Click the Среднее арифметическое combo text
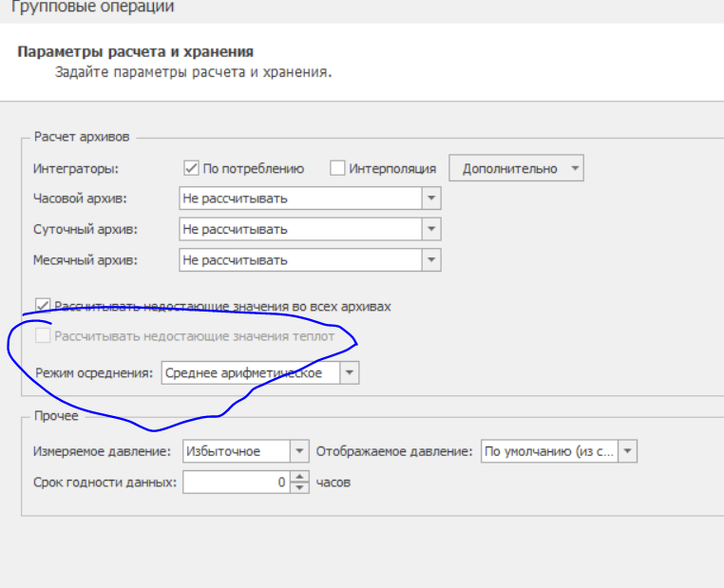Viewport: 724px width, 588px height. tap(243, 373)
